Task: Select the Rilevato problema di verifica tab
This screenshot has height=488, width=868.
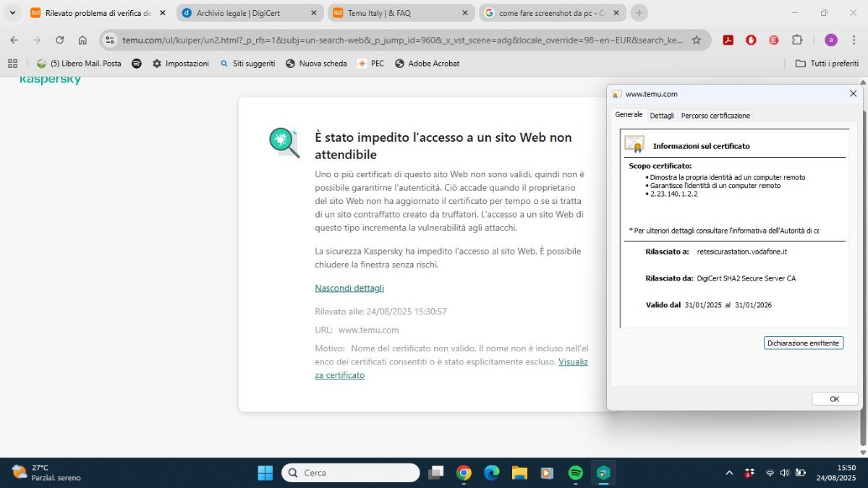Action: coord(98,13)
